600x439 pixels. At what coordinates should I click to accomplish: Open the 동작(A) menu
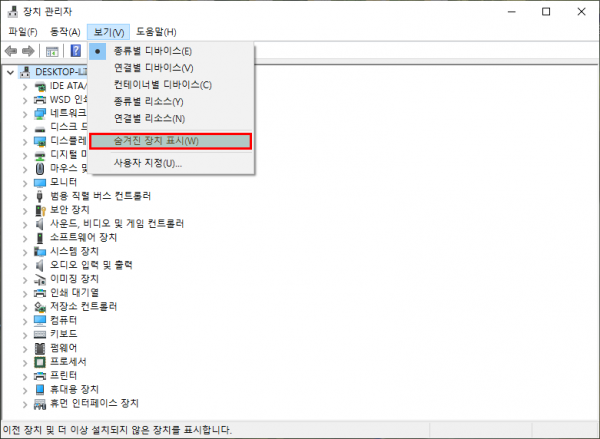click(65, 32)
